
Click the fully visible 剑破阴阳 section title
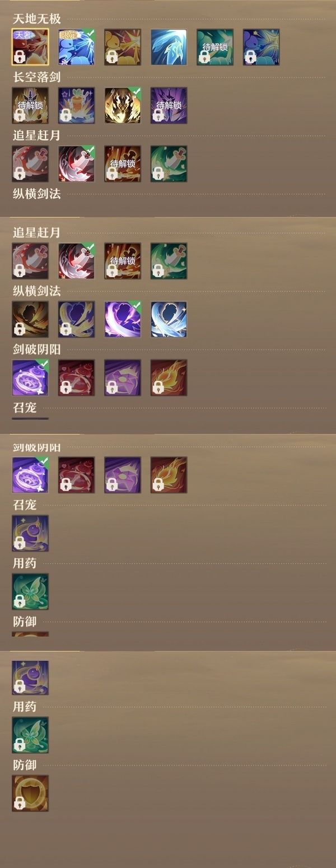pyautogui.click(x=37, y=349)
